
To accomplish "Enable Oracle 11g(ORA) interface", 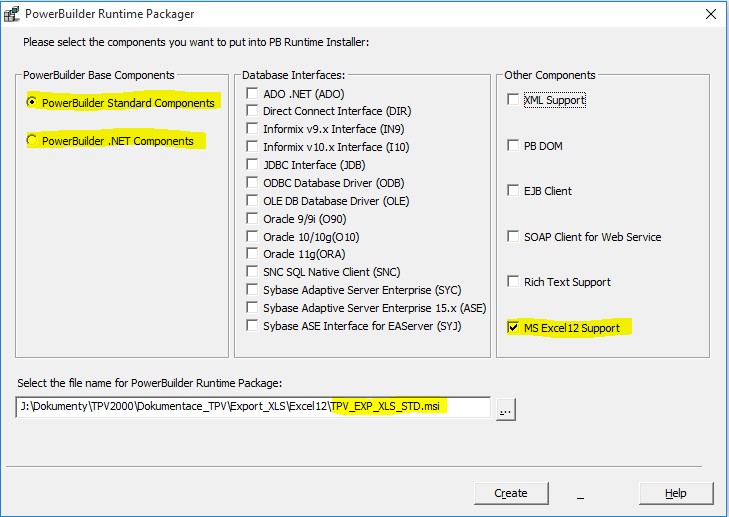I will coord(253,254).
